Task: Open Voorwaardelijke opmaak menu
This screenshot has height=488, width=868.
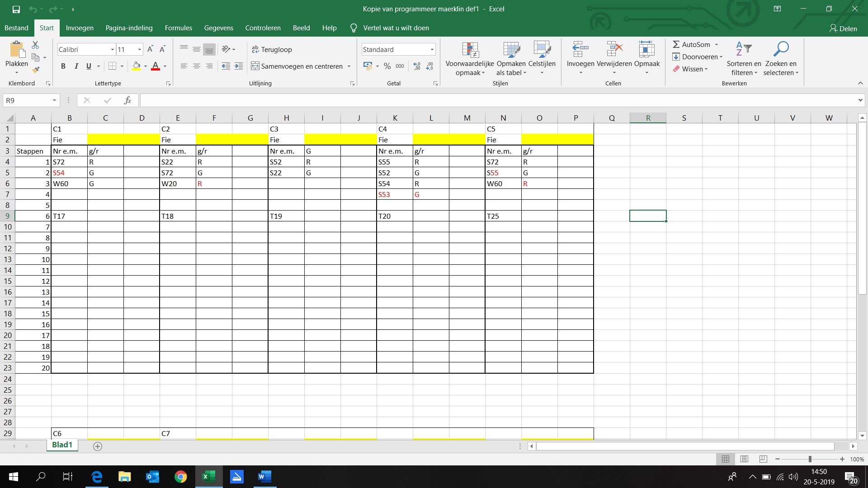Action: [x=470, y=59]
